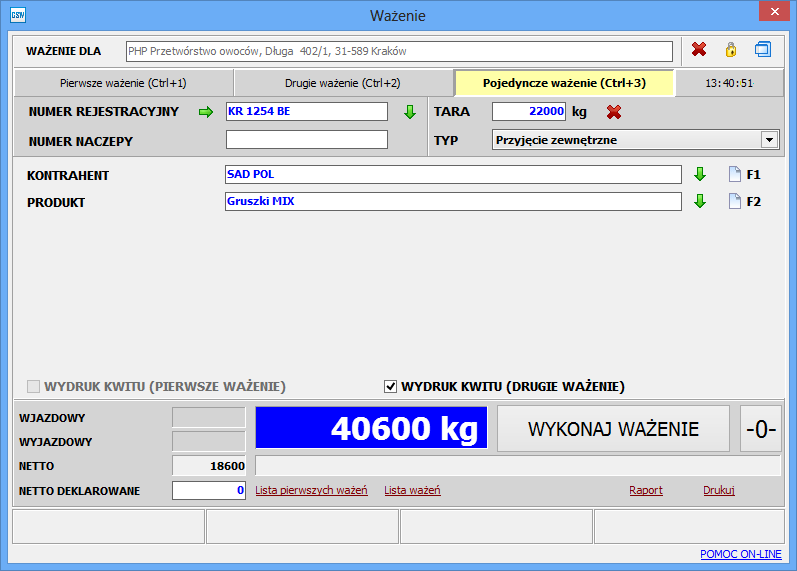Click the document icon labeled F2
The image size is (797, 571).
pos(735,202)
